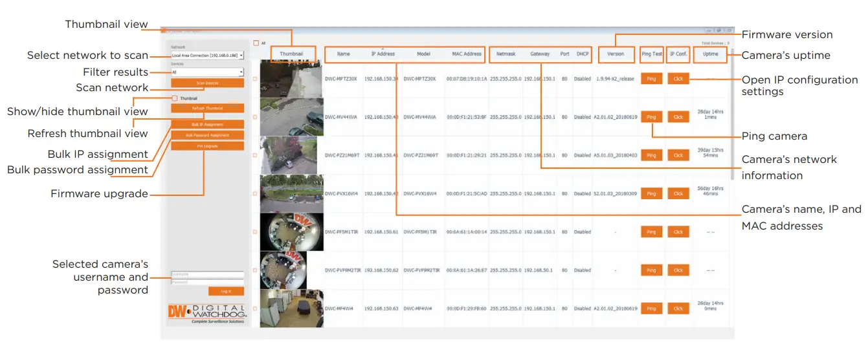Viewport: 868px width, 344px height.
Task: Sort by the Gateway column header
Action: point(539,54)
